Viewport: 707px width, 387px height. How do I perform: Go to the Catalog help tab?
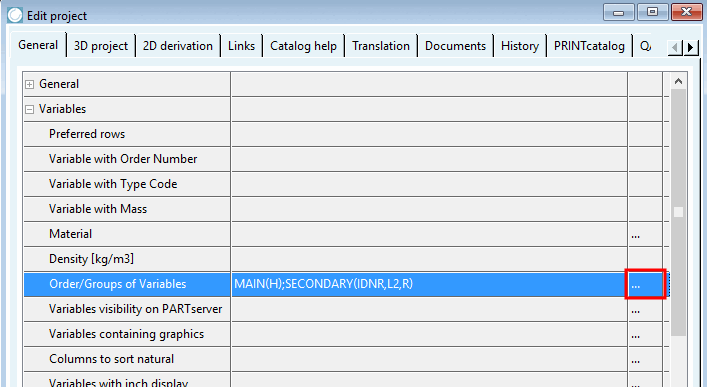303,46
